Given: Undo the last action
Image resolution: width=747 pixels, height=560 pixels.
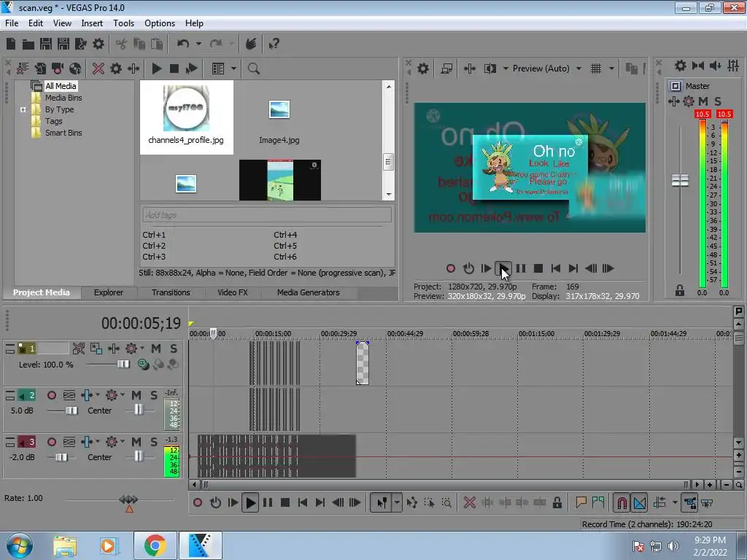Looking at the screenshot, I should pyautogui.click(x=182, y=44).
